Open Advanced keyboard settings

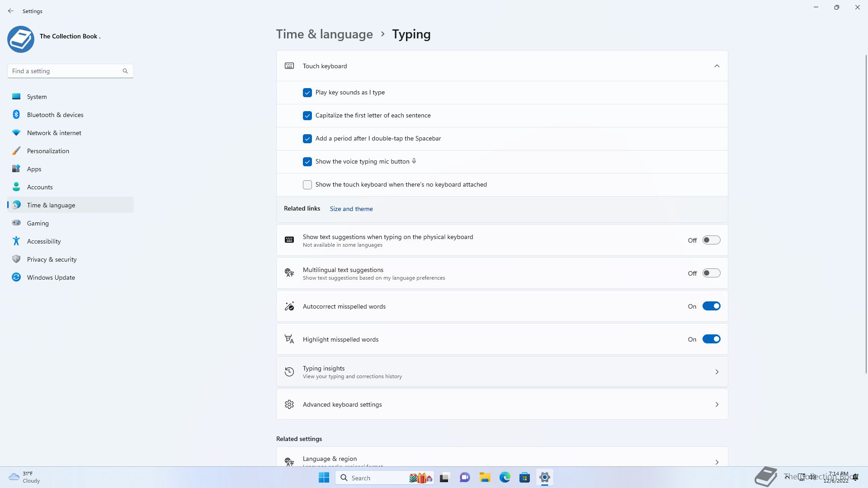[502, 404]
